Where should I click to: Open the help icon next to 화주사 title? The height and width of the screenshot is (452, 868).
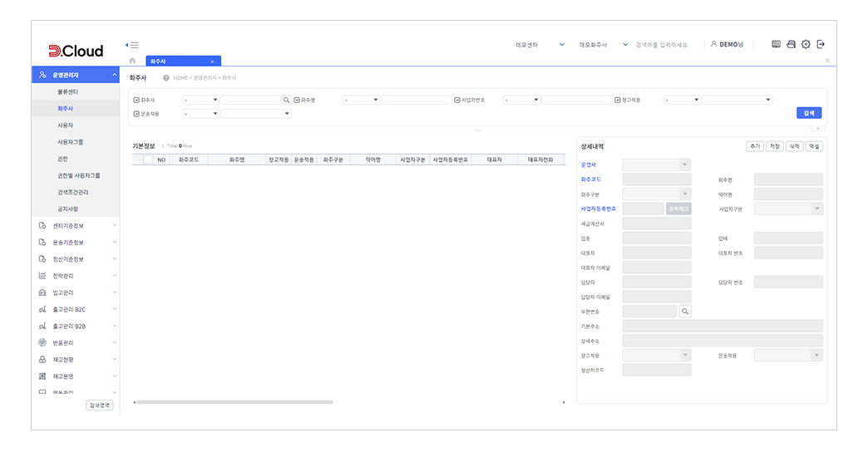click(166, 78)
